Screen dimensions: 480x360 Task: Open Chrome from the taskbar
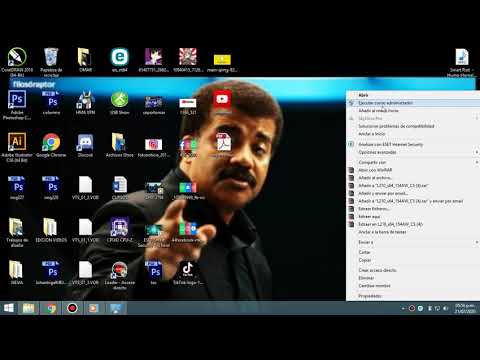click(x=51, y=308)
